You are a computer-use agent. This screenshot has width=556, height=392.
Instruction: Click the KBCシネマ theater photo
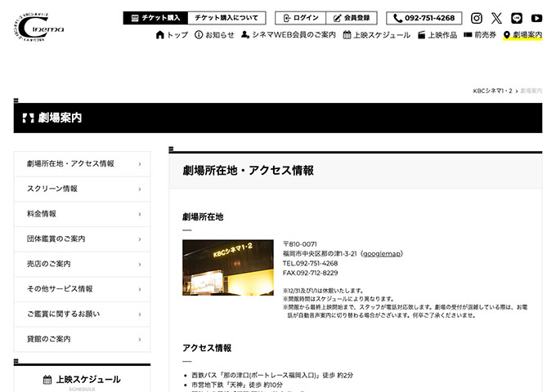pyautogui.click(x=228, y=267)
